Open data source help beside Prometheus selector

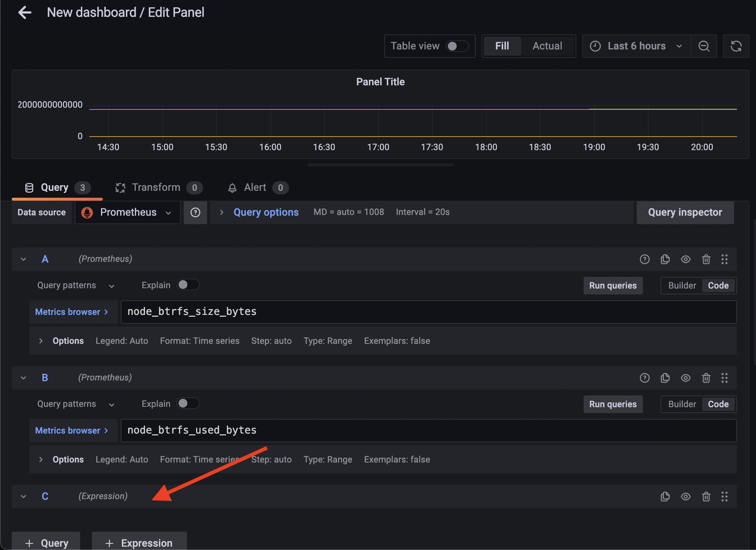[195, 212]
